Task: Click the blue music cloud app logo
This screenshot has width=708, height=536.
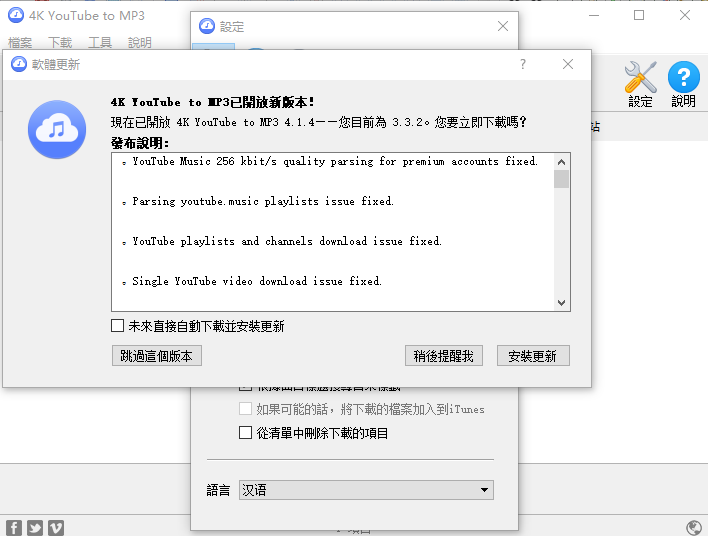Action: tap(57, 129)
